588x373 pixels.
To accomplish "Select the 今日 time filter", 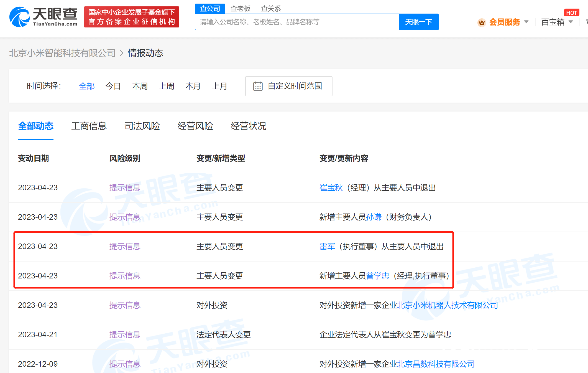I will 113,86.
